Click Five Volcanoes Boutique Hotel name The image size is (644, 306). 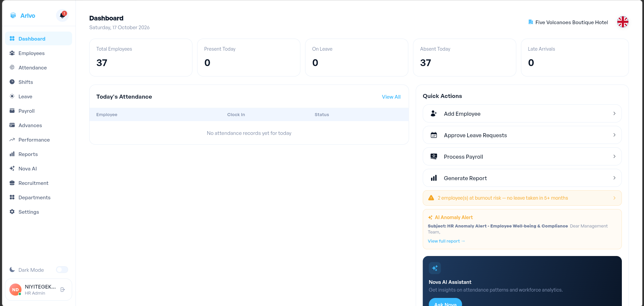pos(572,22)
